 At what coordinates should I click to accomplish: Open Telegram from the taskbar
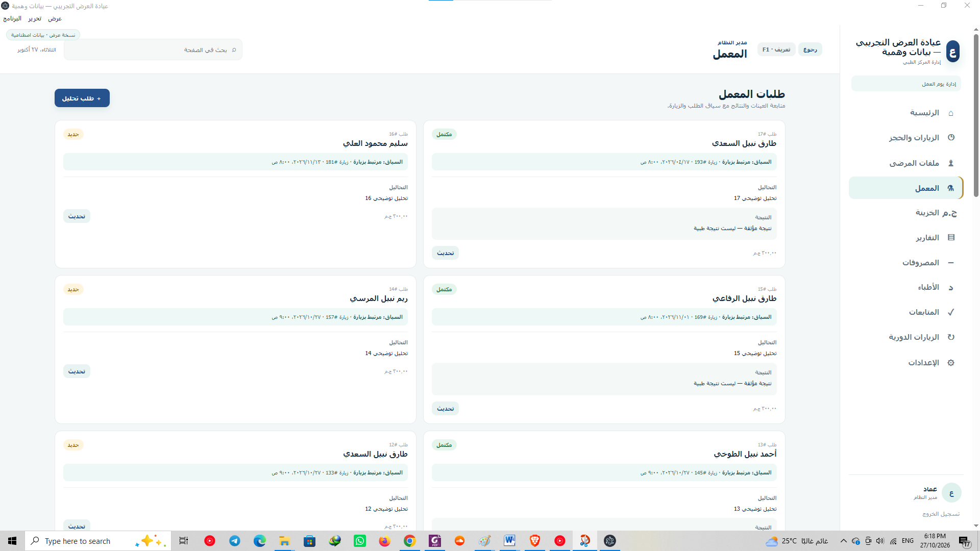click(x=234, y=541)
